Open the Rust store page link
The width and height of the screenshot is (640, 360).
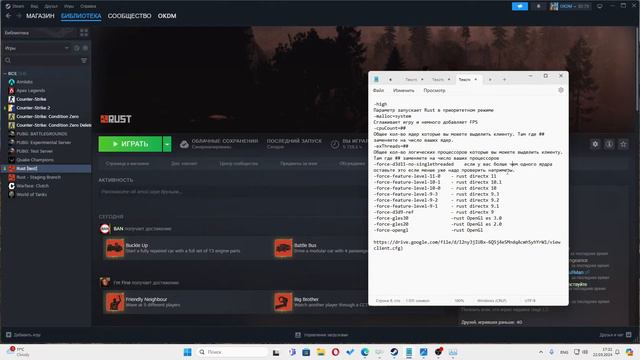point(127,164)
